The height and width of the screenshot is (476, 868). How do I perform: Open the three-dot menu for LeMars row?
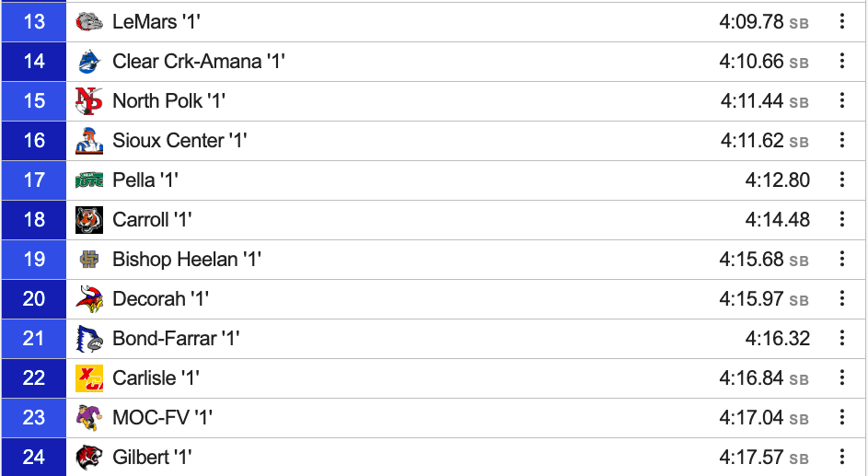[x=842, y=21]
